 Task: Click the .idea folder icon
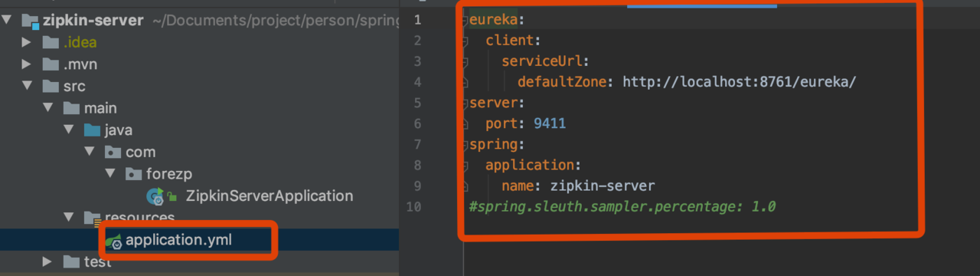click(x=51, y=42)
